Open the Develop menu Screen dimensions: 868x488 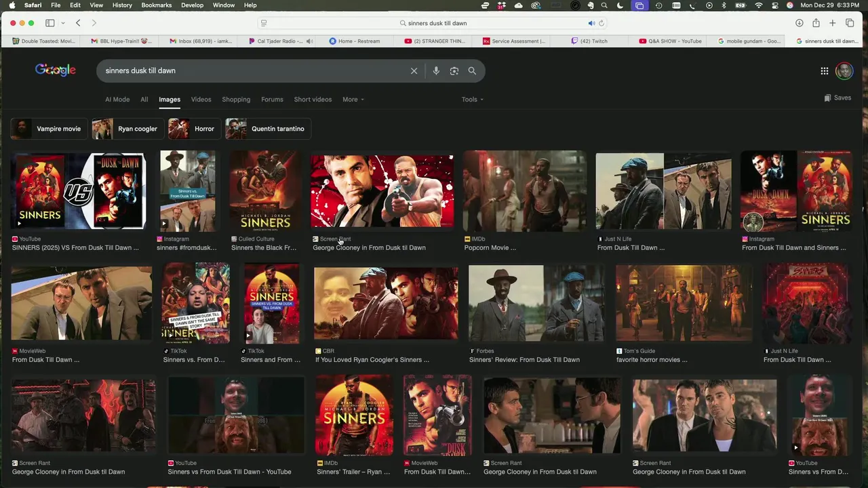coord(192,5)
